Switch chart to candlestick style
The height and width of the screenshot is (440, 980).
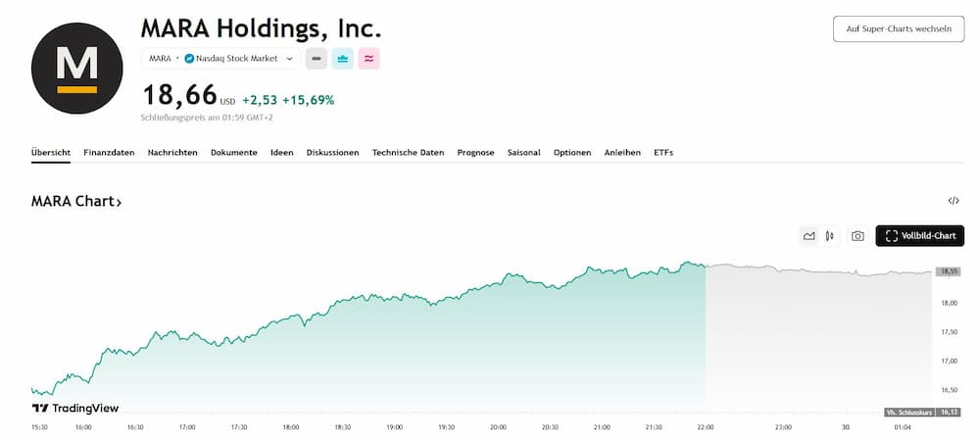click(830, 236)
